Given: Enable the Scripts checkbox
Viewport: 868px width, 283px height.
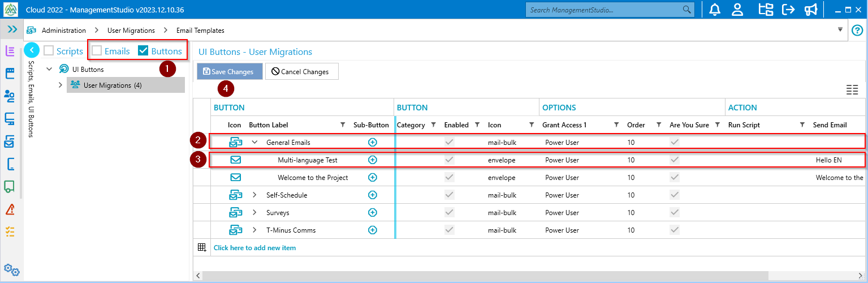Looking at the screenshot, I should [49, 50].
